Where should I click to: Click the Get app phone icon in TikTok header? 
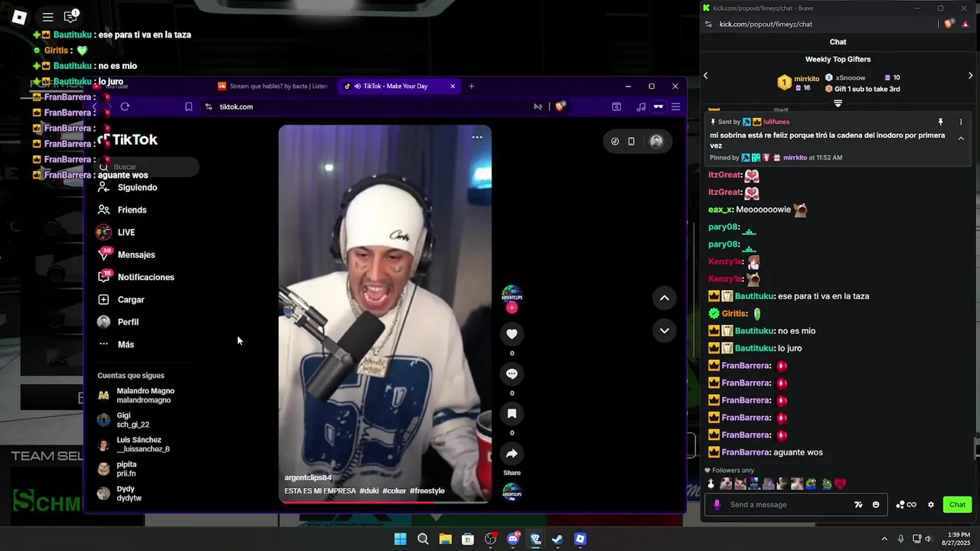[631, 141]
